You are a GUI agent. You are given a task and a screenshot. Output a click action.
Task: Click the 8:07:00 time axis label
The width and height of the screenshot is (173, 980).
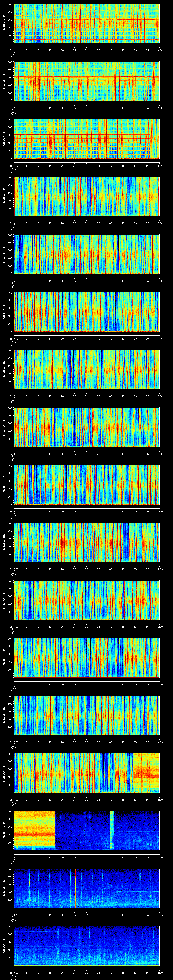tap(14, 396)
